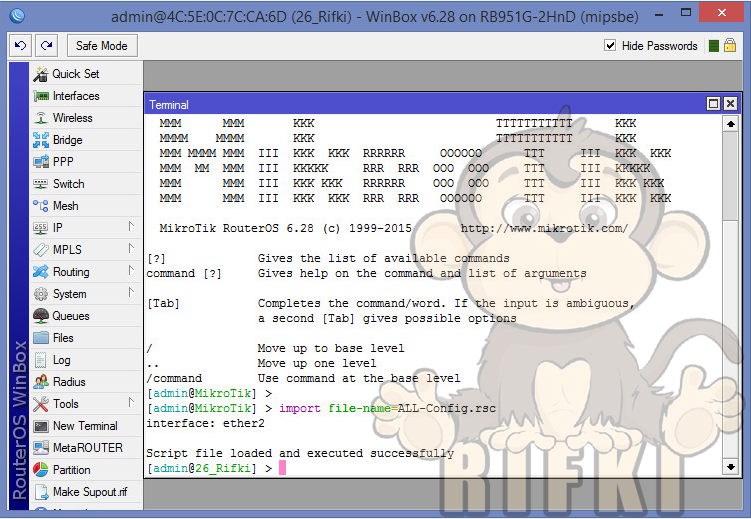Click the Redo arrow icon
Image resolution: width=751 pixels, height=519 pixels.
[46, 45]
